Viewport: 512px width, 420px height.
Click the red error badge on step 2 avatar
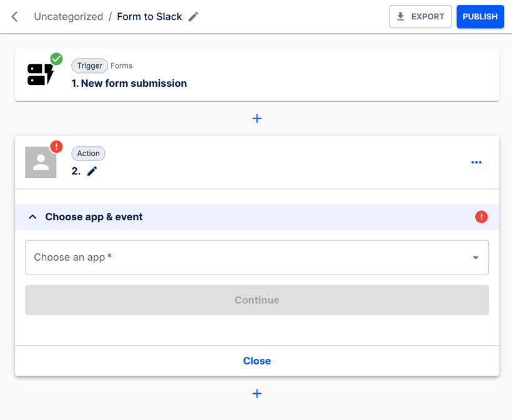pos(56,146)
